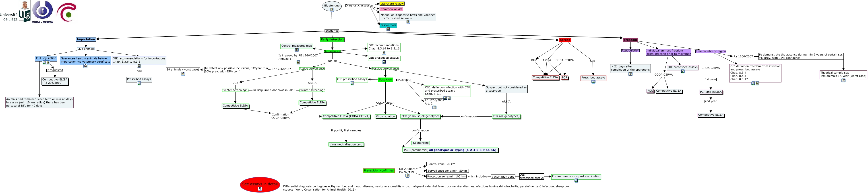Viewport: 868px width, 193px height.
Task: Click the image icon under E.U. legislation
Action: click(44, 62)
